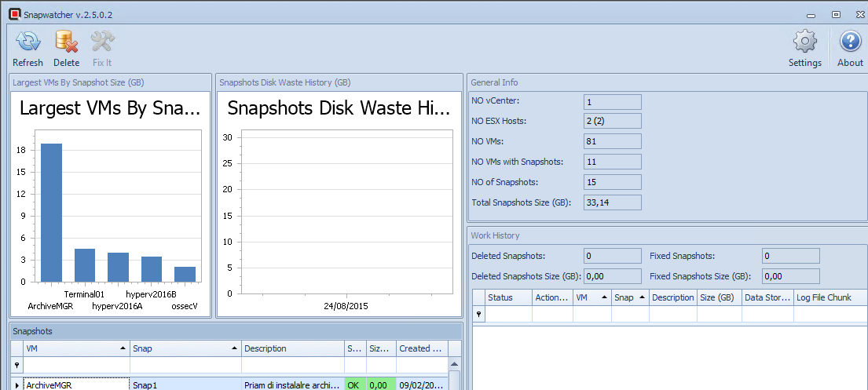Screen dimensions: 868x390
Task: Sort Work History by Log File Chunk column
Action: pyautogui.click(x=830, y=297)
